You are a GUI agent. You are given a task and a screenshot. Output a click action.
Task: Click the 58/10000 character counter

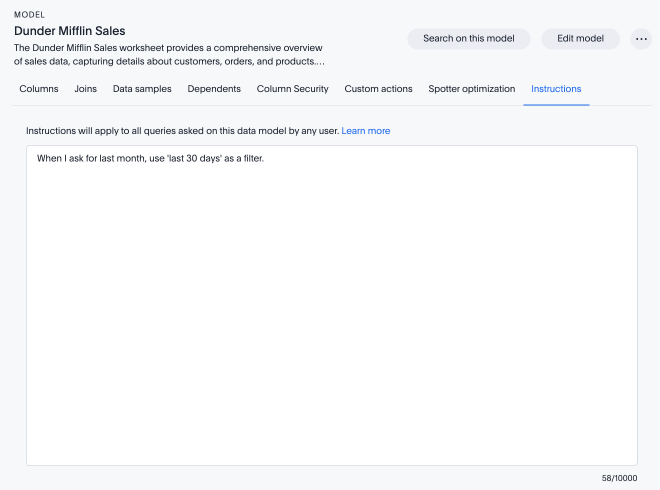619,478
